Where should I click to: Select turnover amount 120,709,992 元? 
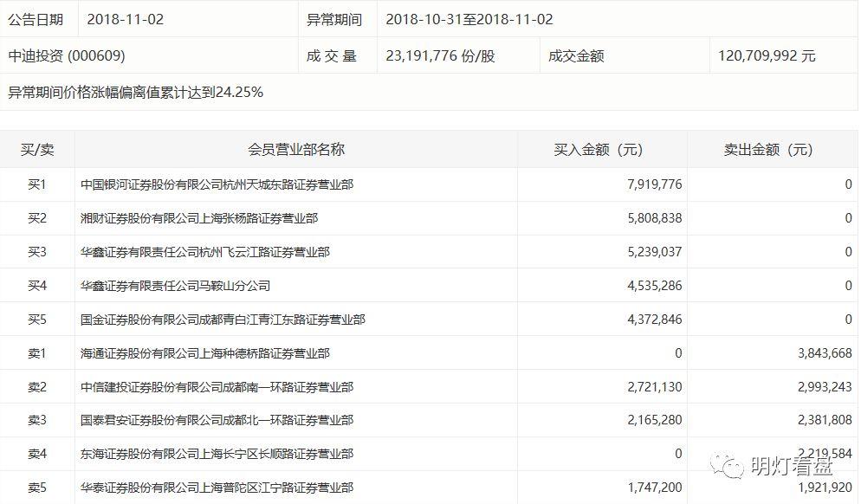767,56
